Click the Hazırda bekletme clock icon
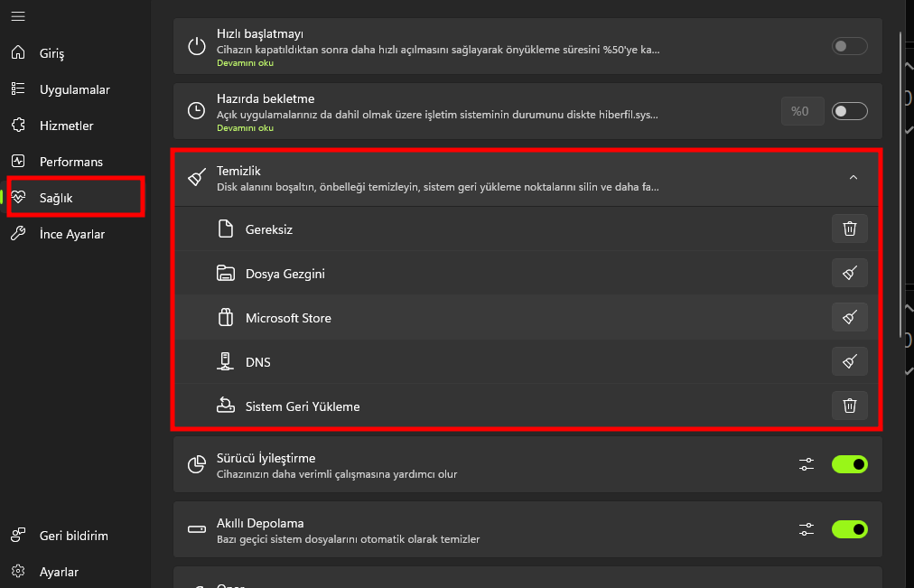Screen dimensions: 914x588 197,111
